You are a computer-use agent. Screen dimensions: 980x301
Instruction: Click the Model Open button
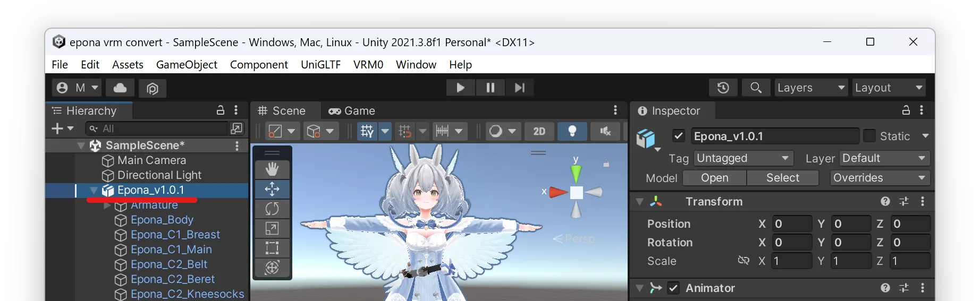pos(714,178)
